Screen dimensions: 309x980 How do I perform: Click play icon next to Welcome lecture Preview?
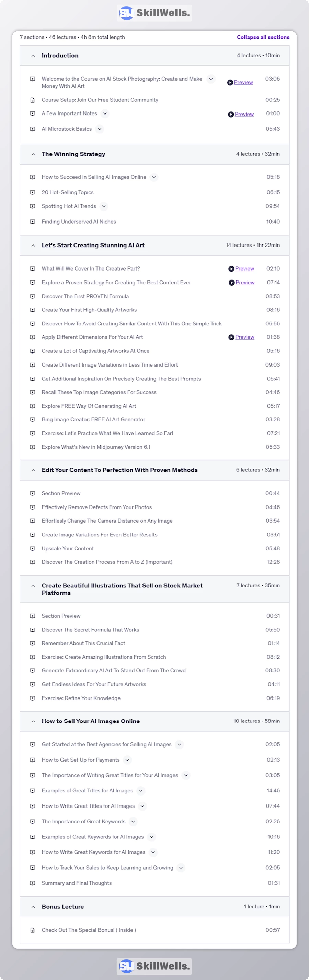click(x=230, y=83)
